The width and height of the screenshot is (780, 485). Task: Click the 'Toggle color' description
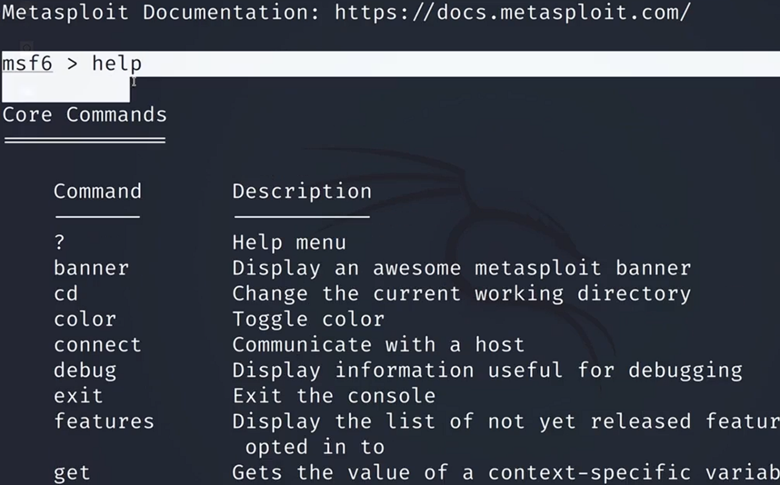(308, 320)
